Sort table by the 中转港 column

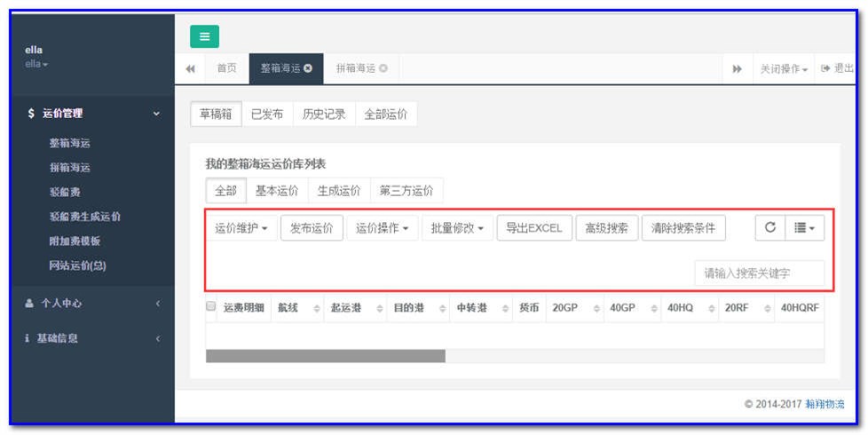pyautogui.click(x=482, y=308)
